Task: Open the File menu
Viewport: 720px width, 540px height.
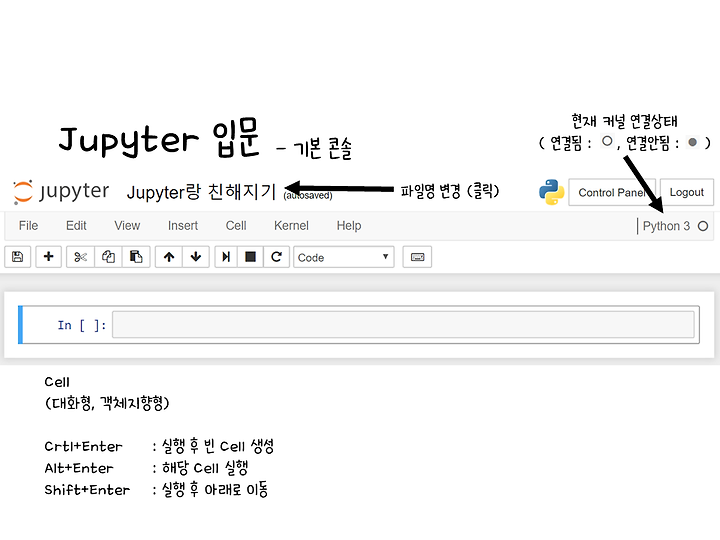Action: 28,225
